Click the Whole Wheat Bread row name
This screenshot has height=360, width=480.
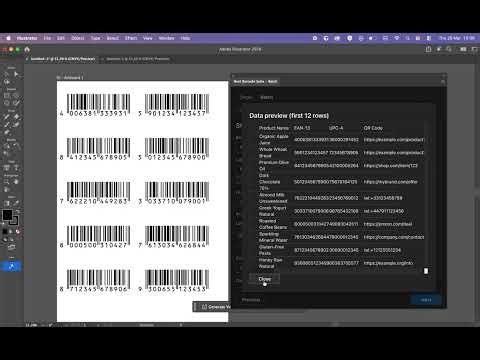click(x=273, y=152)
